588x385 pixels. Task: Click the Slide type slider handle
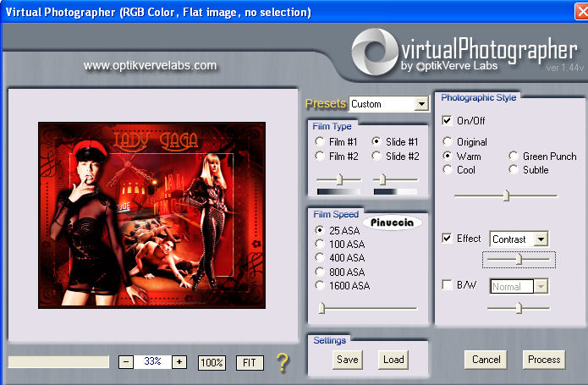pyautogui.click(x=382, y=179)
